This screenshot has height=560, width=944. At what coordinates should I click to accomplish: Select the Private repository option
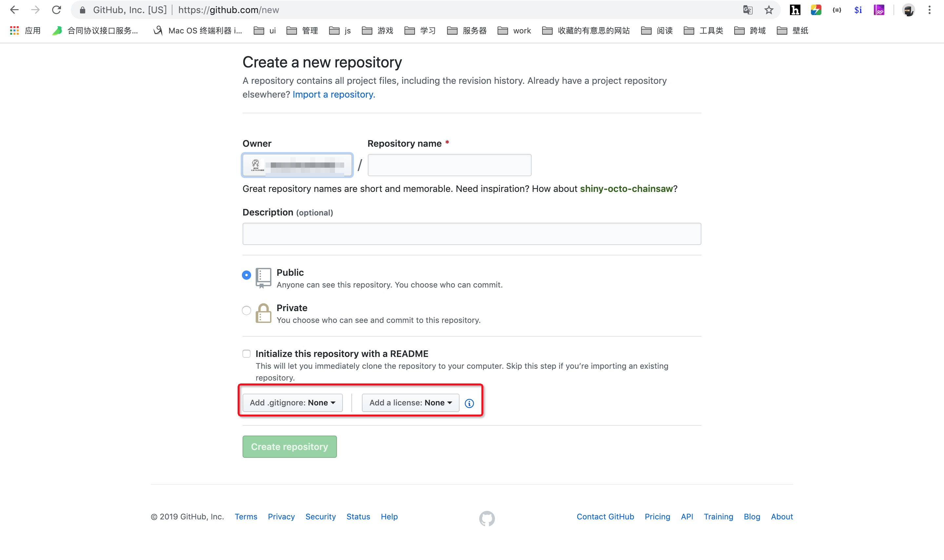click(x=246, y=310)
